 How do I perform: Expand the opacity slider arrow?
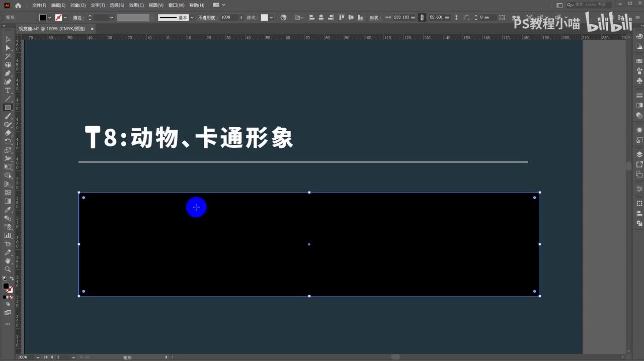(x=241, y=18)
